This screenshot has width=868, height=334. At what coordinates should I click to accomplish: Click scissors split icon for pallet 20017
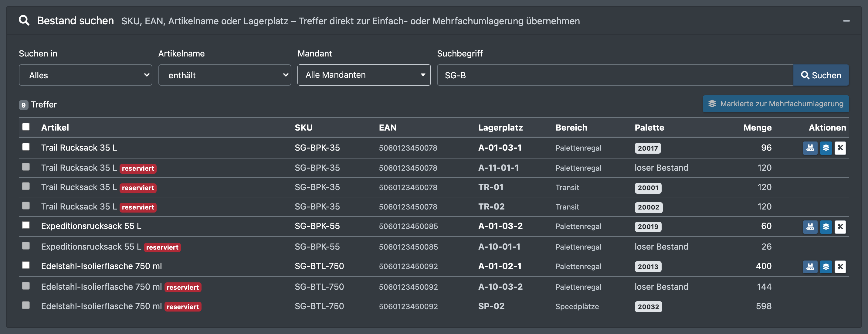click(840, 148)
